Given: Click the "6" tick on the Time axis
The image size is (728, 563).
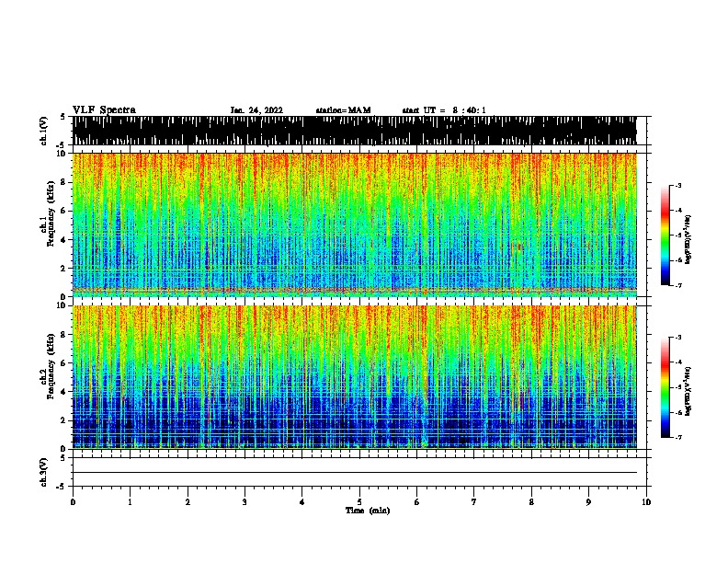Looking at the screenshot, I should (x=417, y=502).
